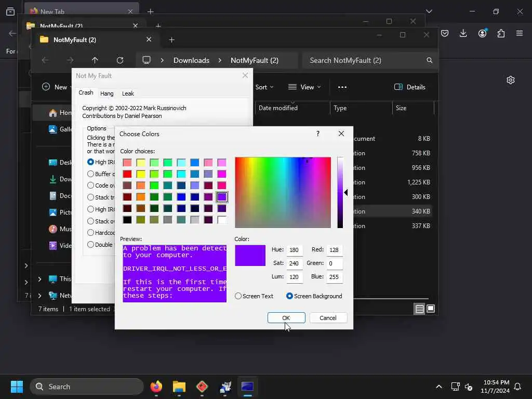Switch Explorer to large thumbnails view icon
The height and width of the screenshot is (399, 532).
click(x=431, y=309)
